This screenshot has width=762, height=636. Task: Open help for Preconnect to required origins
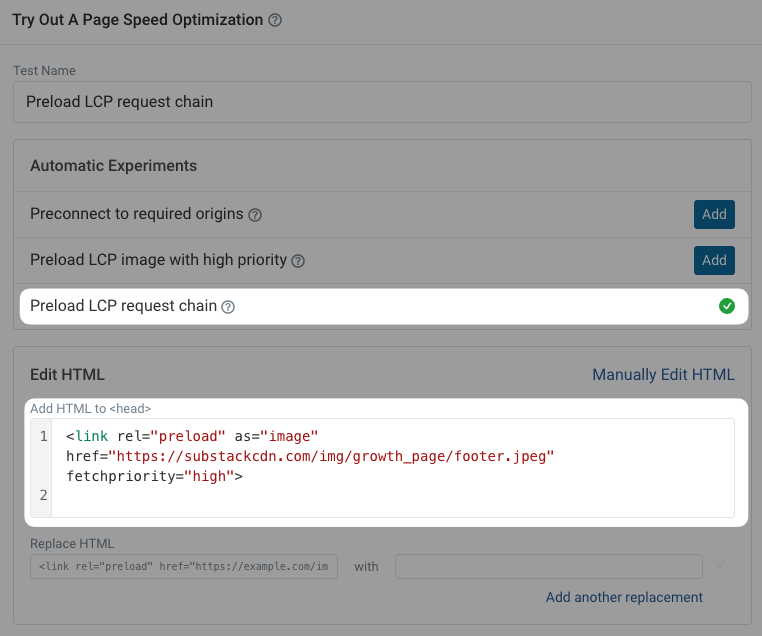point(255,215)
